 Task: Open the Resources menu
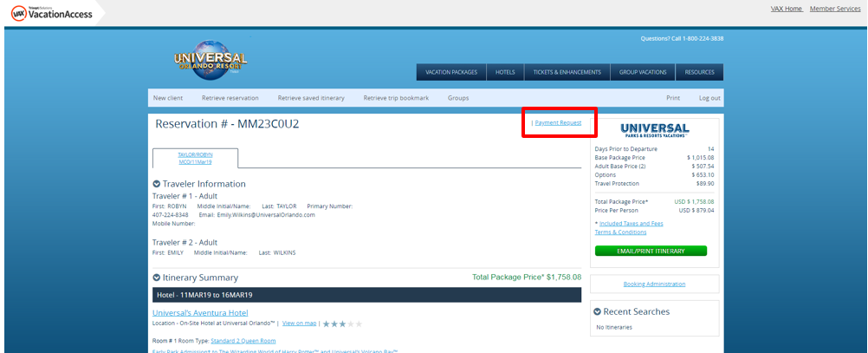point(699,72)
